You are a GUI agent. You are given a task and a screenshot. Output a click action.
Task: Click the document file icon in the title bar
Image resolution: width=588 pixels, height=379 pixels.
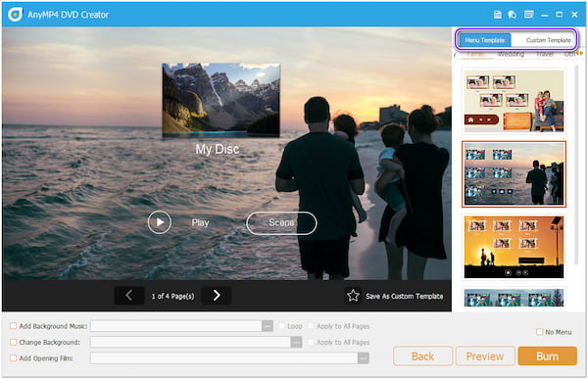point(497,15)
